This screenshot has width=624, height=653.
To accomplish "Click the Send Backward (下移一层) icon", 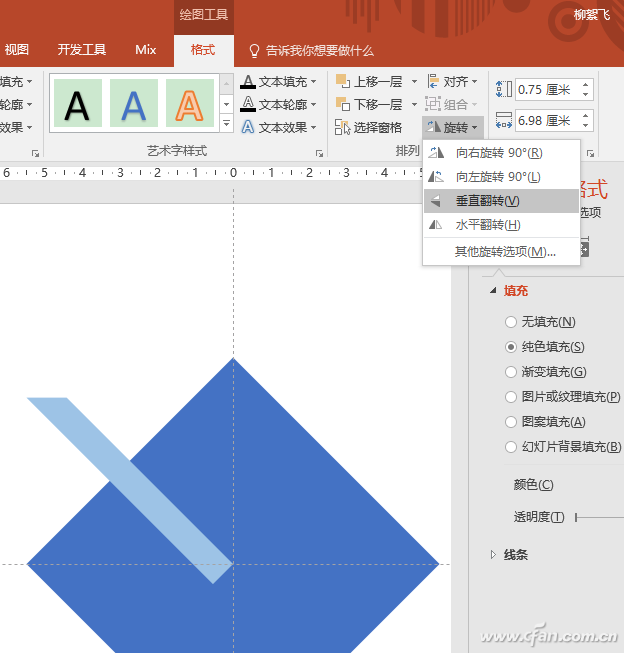I will tap(343, 104).
